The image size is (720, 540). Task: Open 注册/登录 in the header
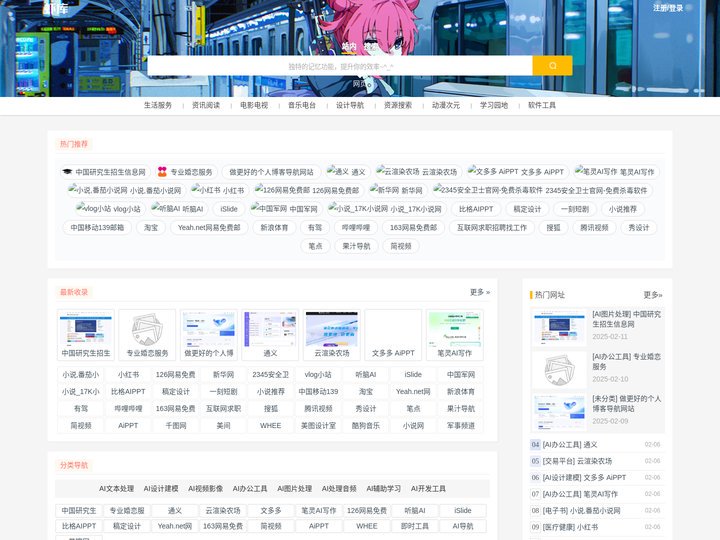668,8
